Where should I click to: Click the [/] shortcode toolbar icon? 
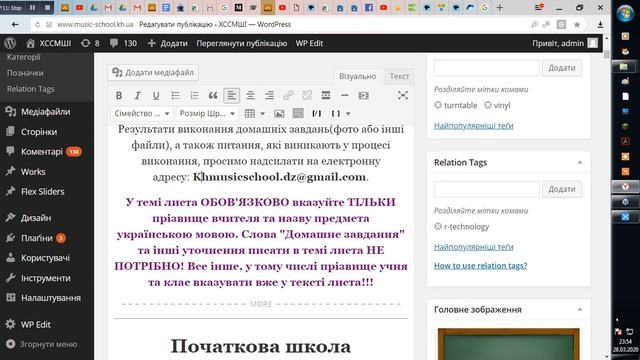pyautogui.click(x=317, y=113)
